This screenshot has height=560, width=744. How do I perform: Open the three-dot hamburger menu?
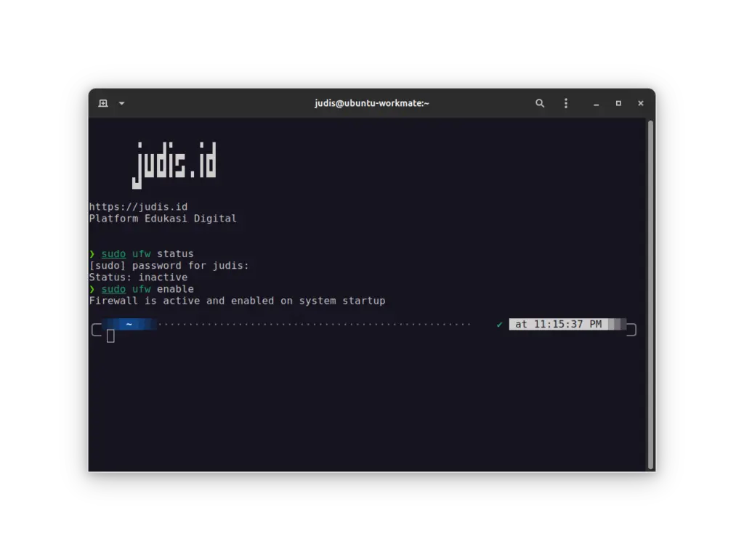(566, 103)
